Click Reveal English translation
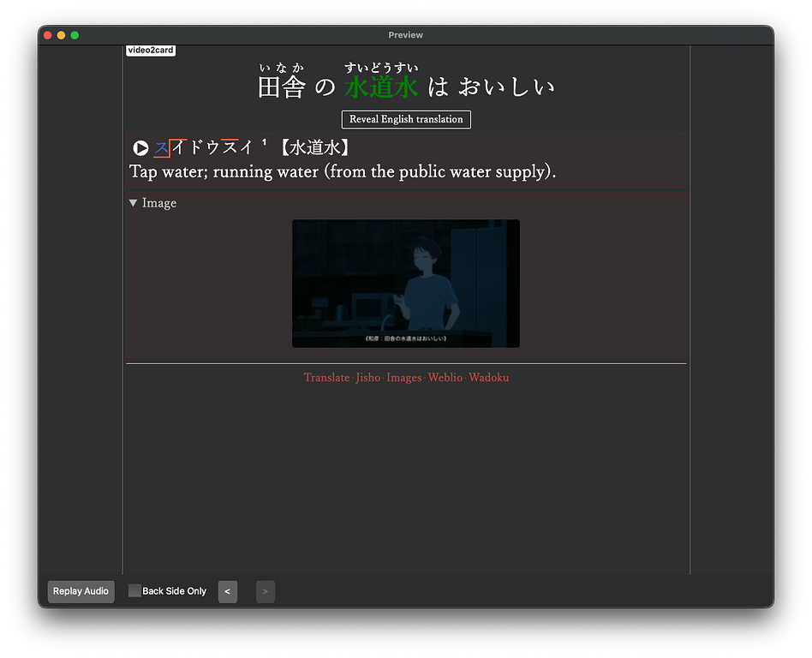 [405, 119]
